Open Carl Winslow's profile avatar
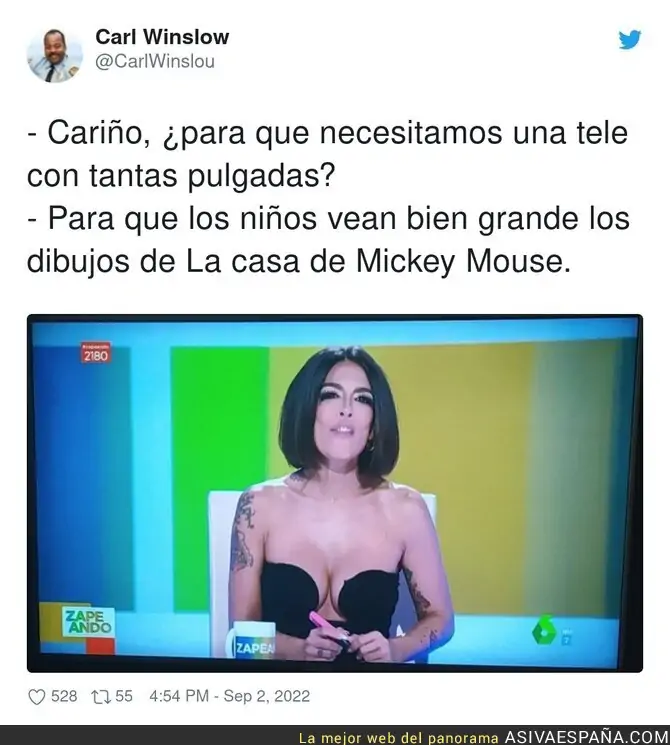Screen dimensions: 670x745 coord(55,55)
